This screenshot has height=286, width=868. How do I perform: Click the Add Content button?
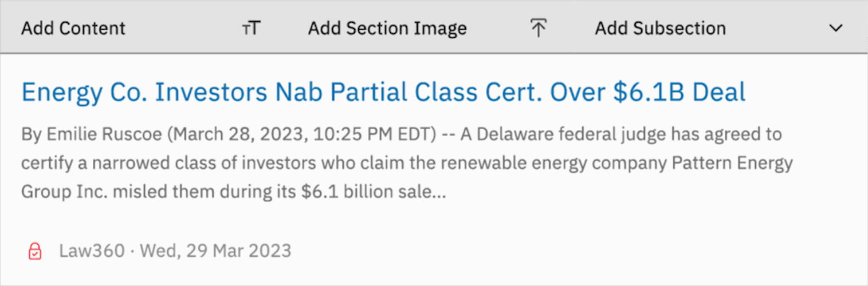coord(73,28)
